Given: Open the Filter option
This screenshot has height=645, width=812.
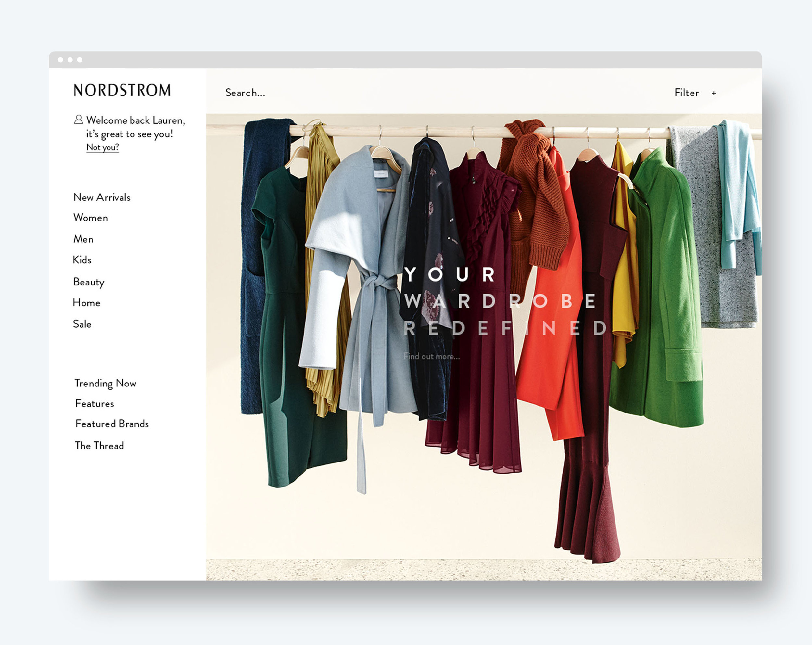Looking at the screenshot, I should 687,93.
